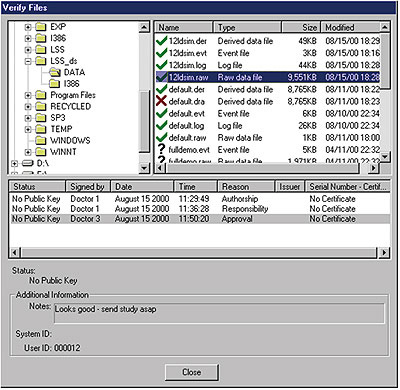Click folder tree scroll down arrow
Screen dimensions: 400x390
click(x=144, y=168)
